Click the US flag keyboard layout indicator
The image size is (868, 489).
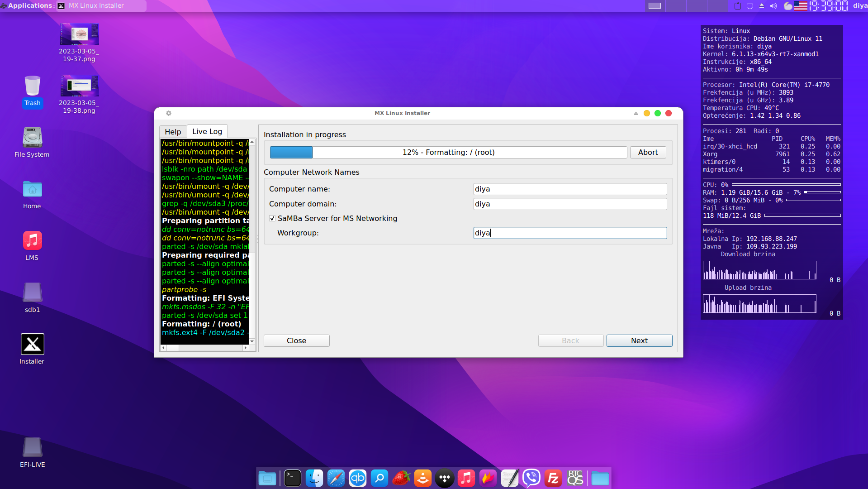801,6
